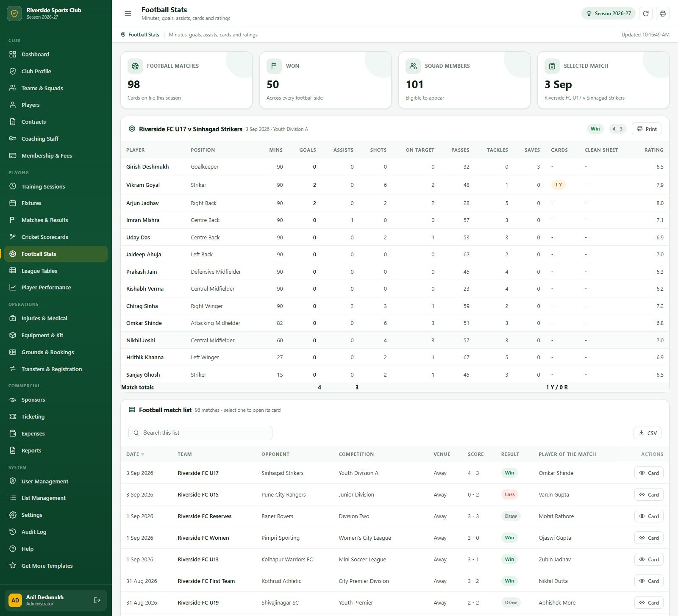Image resolution: width=678 pixels, height=616 pixels.
Task: Click the Injuries & Medical kit icon
Action: [x=13, y=318]
